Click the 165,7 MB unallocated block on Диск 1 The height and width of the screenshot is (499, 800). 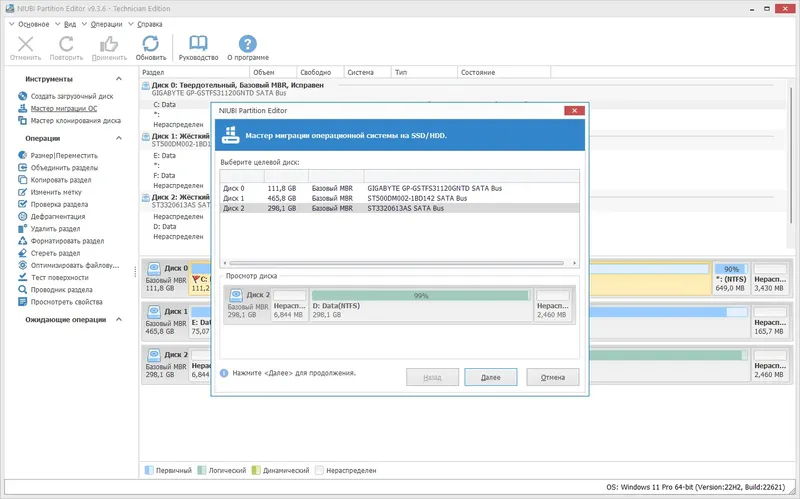tap(769, 321)
